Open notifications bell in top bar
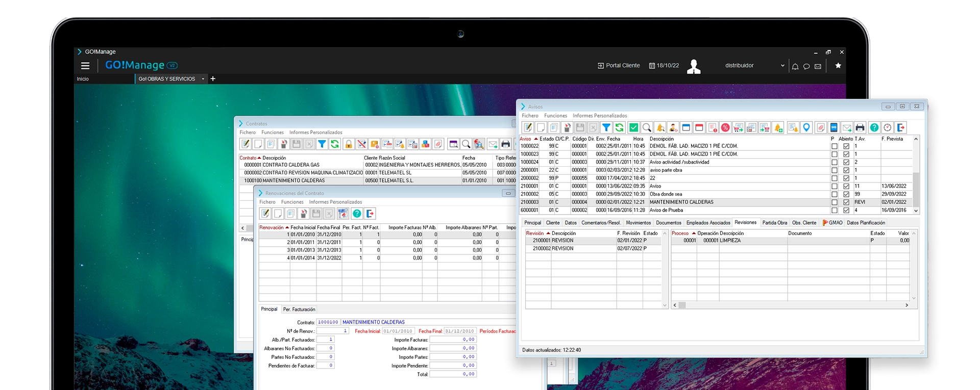Screen dimensions: 980x390 click(x=795, y=66)
